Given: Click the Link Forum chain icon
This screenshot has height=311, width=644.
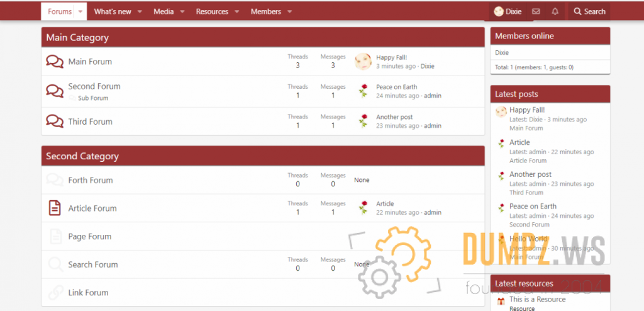Looking at the screenshot, I should pyautogui.click(x=55, y=293).
